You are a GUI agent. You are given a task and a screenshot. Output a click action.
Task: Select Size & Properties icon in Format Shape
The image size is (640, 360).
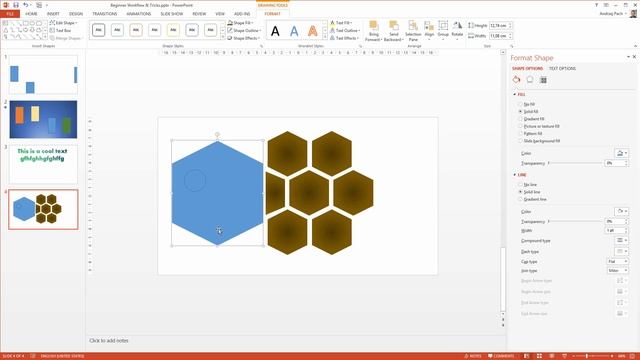click(543, 80)
